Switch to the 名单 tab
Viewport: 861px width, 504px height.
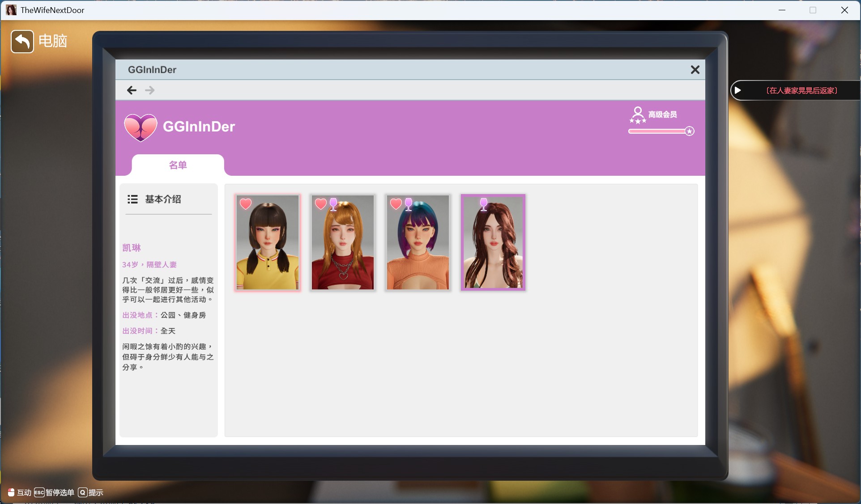(x=178, y=165)
